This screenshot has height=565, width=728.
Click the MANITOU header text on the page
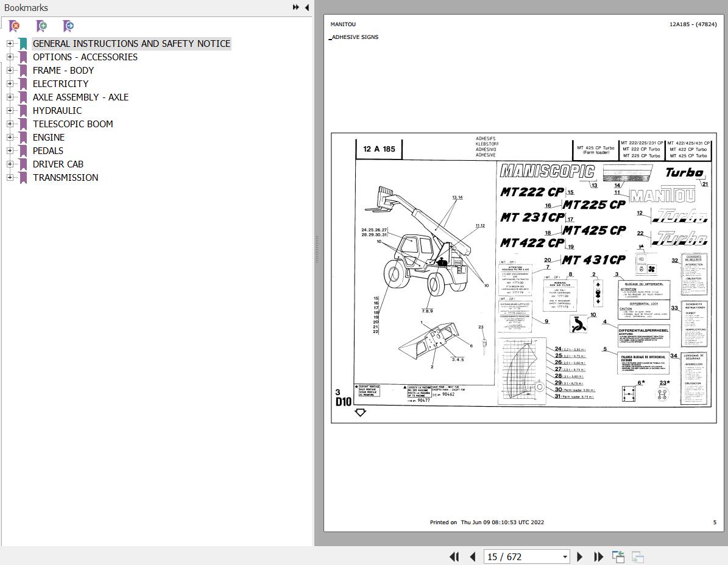(x=343, y=24)
